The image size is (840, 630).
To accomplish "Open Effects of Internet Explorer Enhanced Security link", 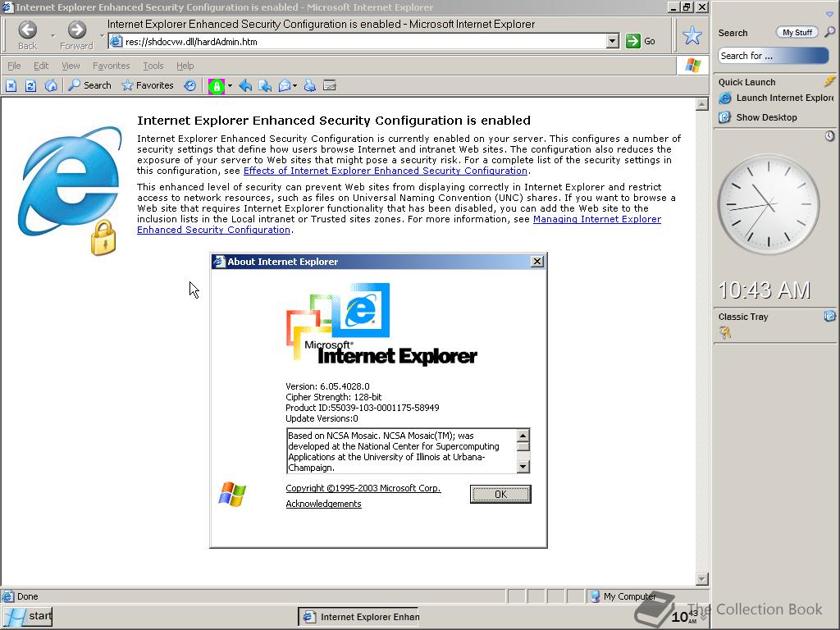I will pos(386,171).
